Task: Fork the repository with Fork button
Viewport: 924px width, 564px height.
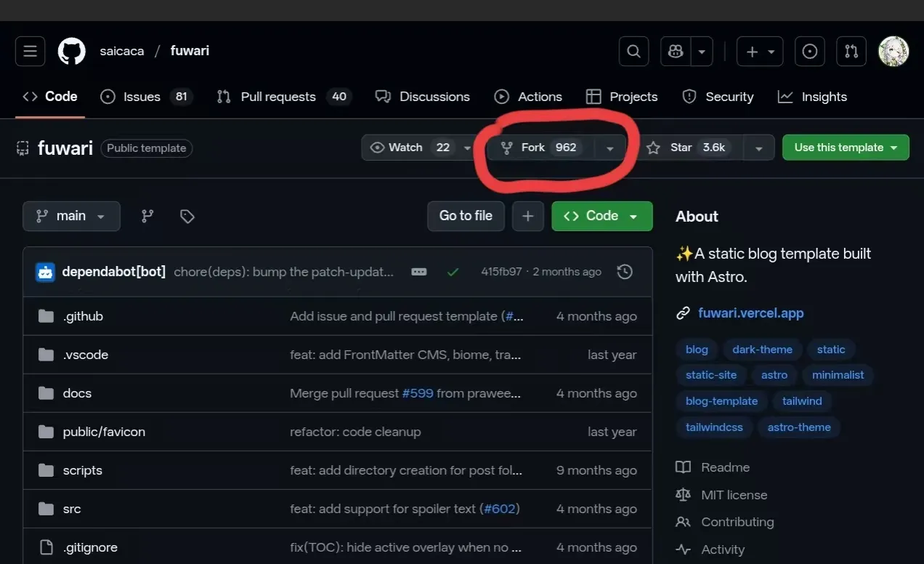Action: click(540, 148)
